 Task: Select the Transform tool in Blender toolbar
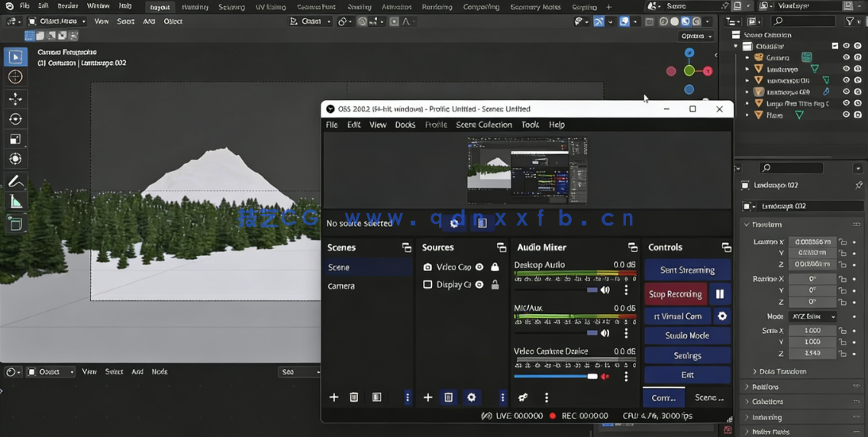click(15, 159)
